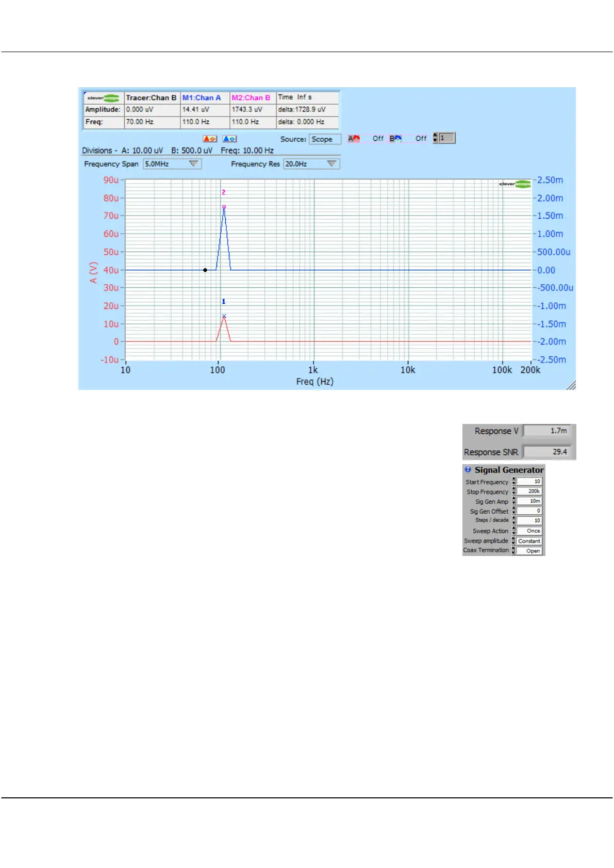Click the averaging count stepper arrows

pos(435,138)
